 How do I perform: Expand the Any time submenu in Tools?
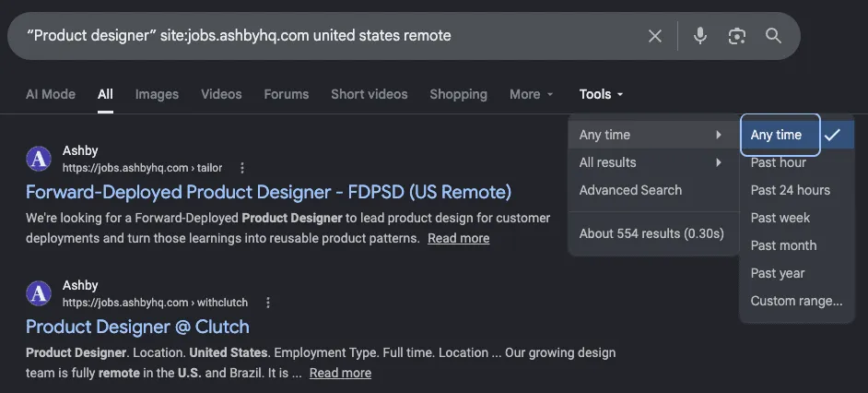[x=653, y=135]
